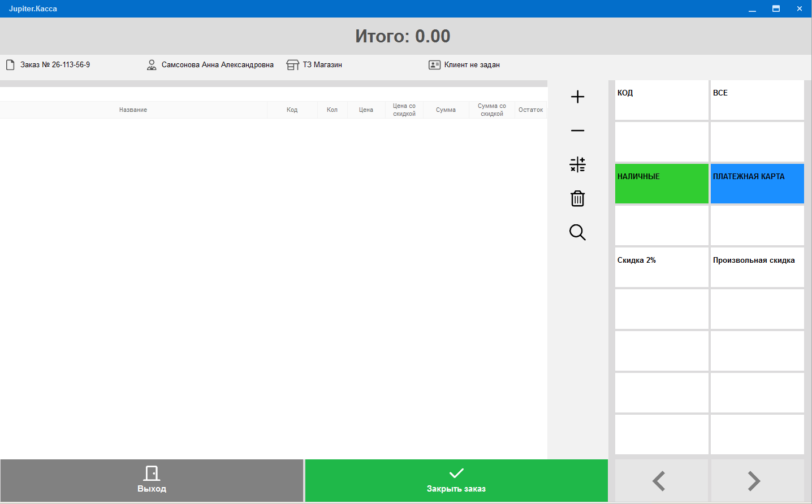Choose Произвольная скидка option

tap(757, 267)
